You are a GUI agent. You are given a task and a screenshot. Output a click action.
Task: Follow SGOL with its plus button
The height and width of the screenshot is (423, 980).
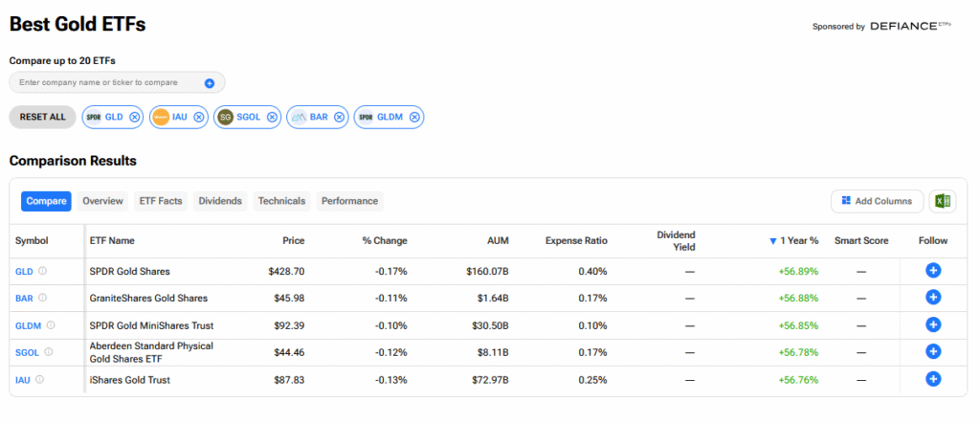coord(933,352)
